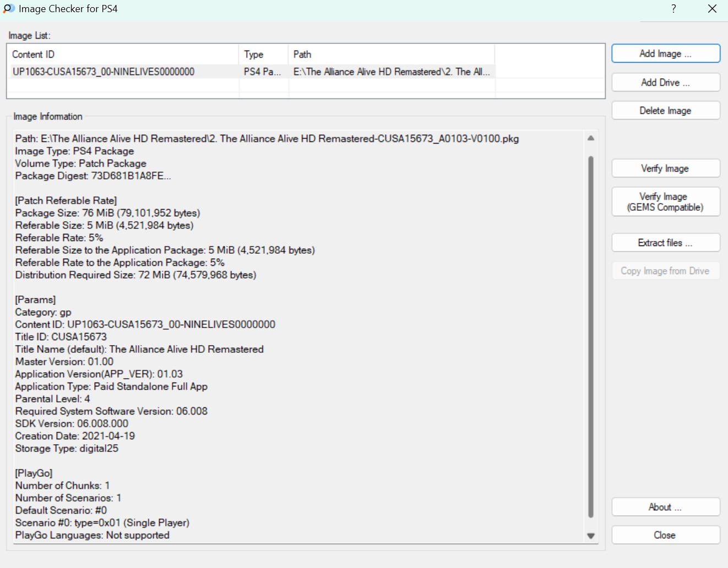Click the vertical scrollbar thumb in Image Information

pos(591,336)
